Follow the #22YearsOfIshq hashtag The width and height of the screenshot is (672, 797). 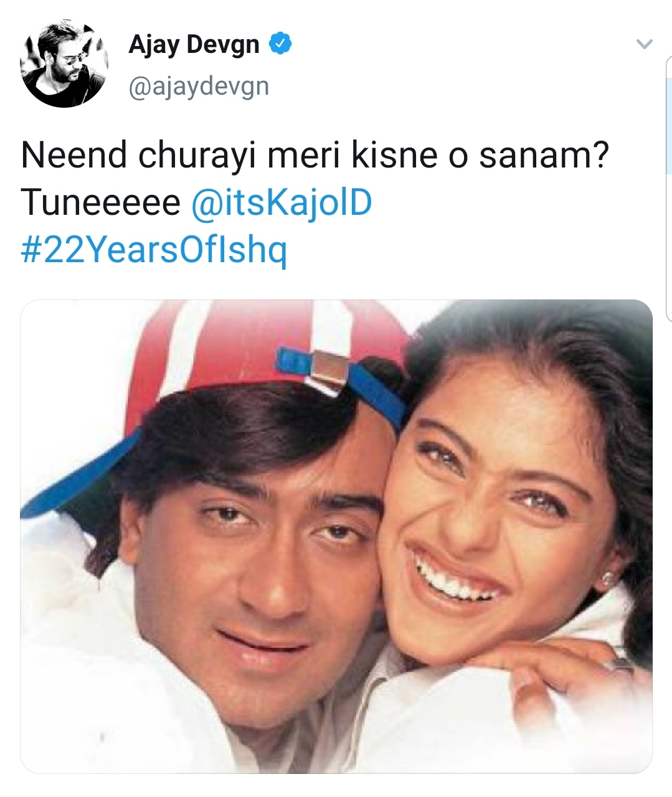tap(154, 250)
